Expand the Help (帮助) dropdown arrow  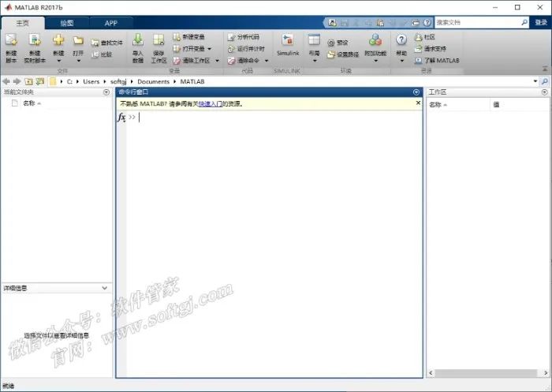(401, 61)
